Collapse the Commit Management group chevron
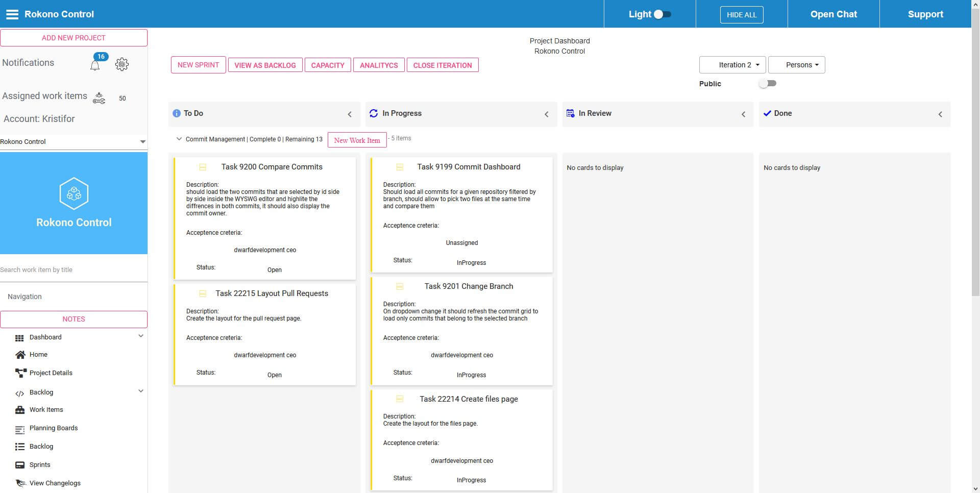 click(x=179, y=138)
